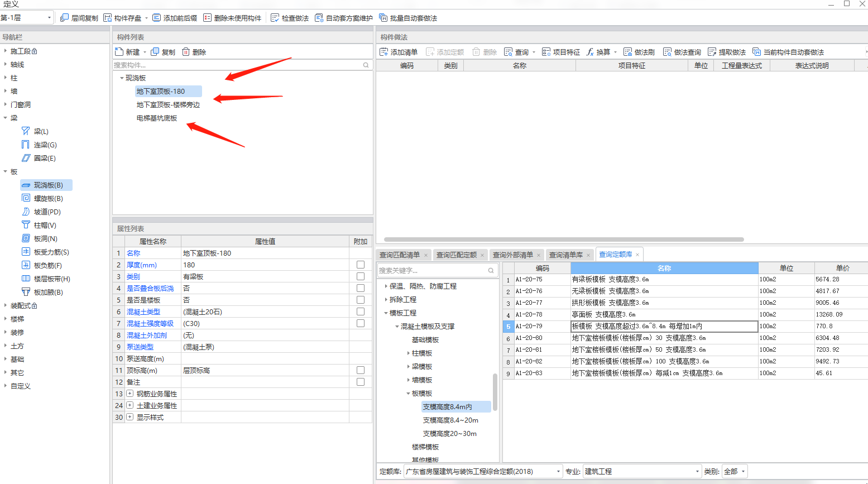
Task: Click 提取做法 icon
Action: pos(712,52)
